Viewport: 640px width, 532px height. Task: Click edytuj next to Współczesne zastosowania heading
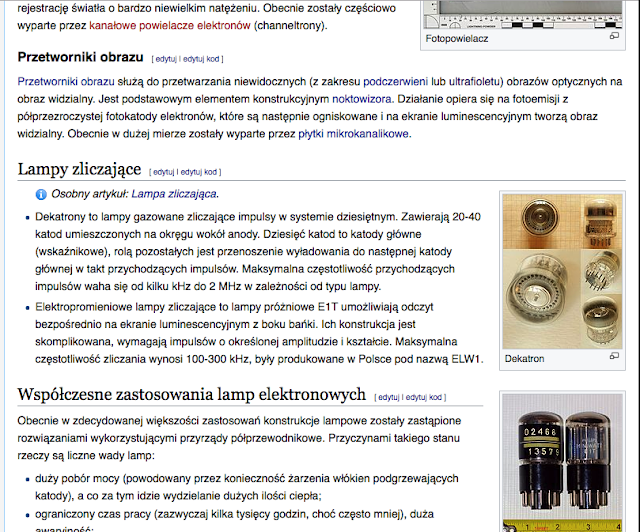(x=389, y=397)
